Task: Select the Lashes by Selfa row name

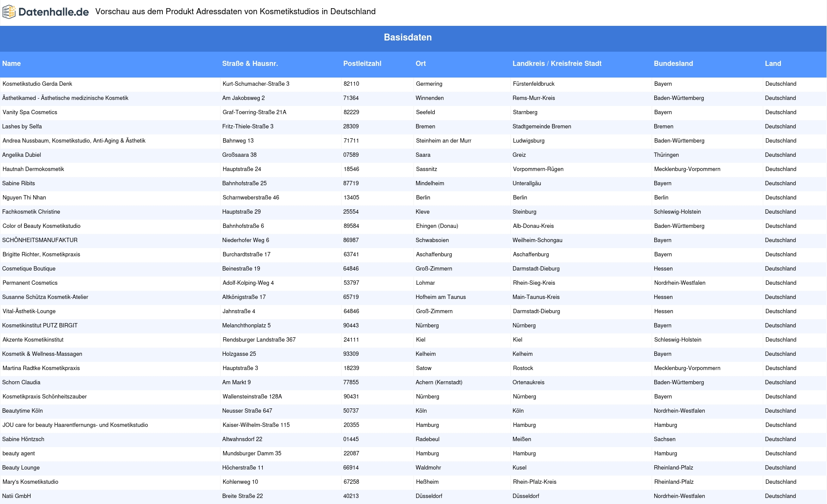Action: pos(22,127)
